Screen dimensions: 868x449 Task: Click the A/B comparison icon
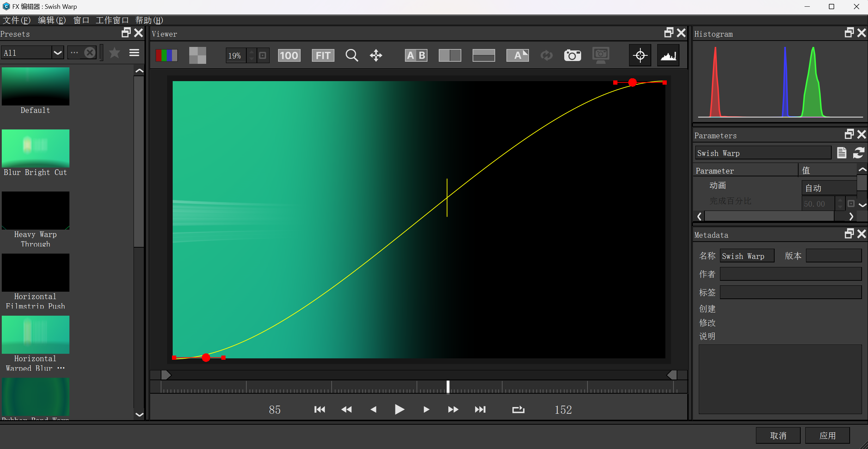tap(416, 55)
